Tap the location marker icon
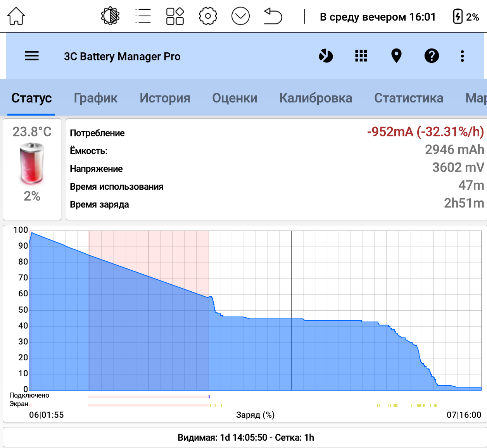The image size is (487, 448). 396,56
